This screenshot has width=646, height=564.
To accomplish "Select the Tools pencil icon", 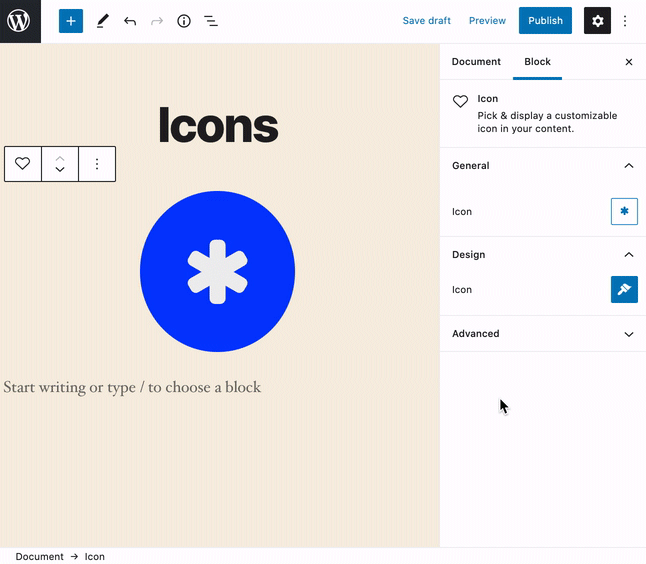I will click(x=103, y=21).
